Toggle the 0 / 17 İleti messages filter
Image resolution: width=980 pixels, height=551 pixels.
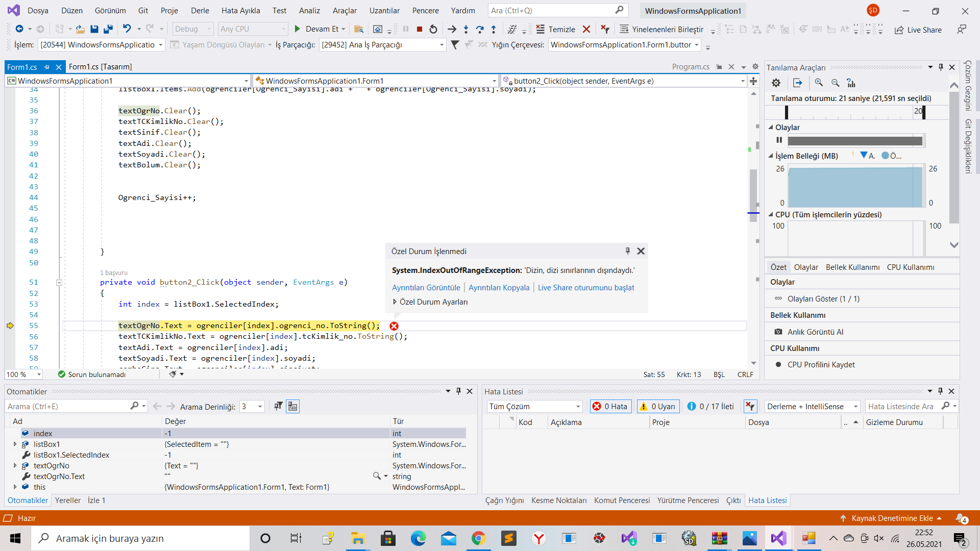click(710, 407)
